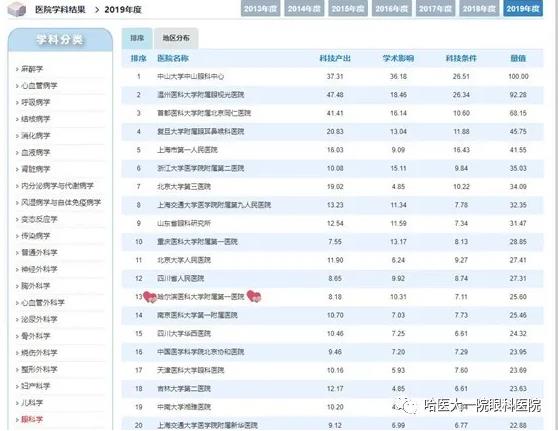This screenshot has width=558, height=431.
Task: Click the 排序 column header in table
Action: [x=138, y=58]
